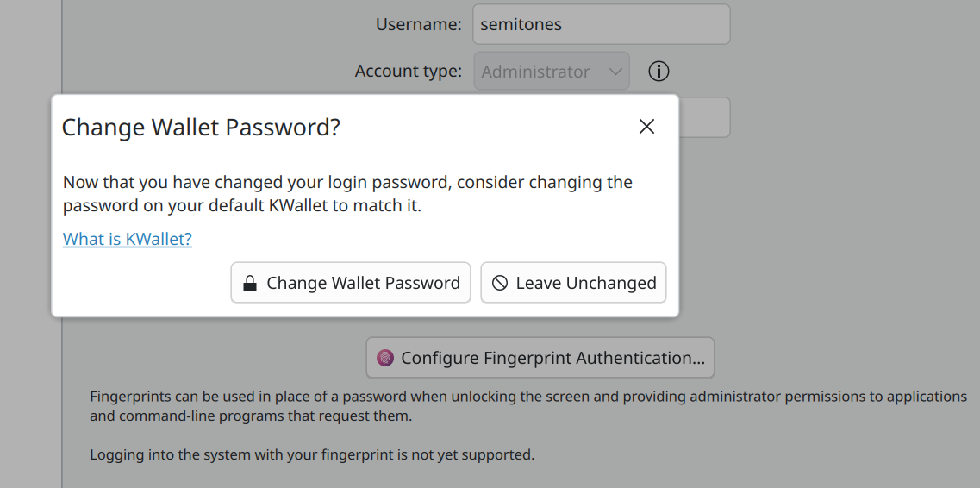Open the Account type Administrator dropdown
The image size is (980, 488).
coord(551,72)
